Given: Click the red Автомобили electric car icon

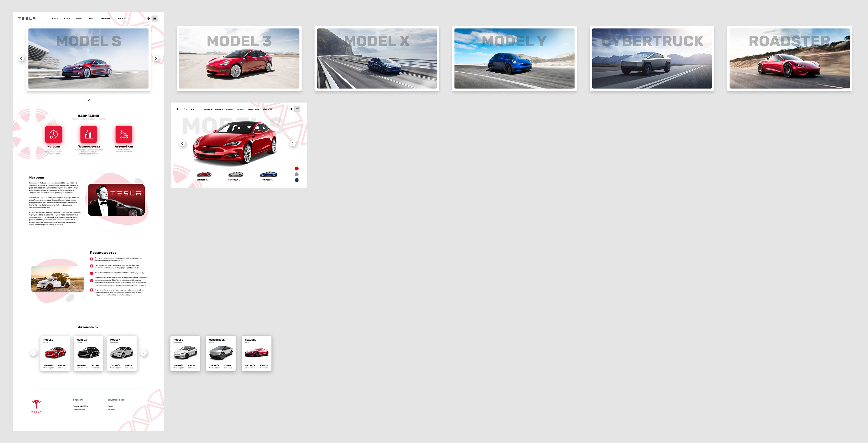Looking at the screenshot, I should (124, 134).
